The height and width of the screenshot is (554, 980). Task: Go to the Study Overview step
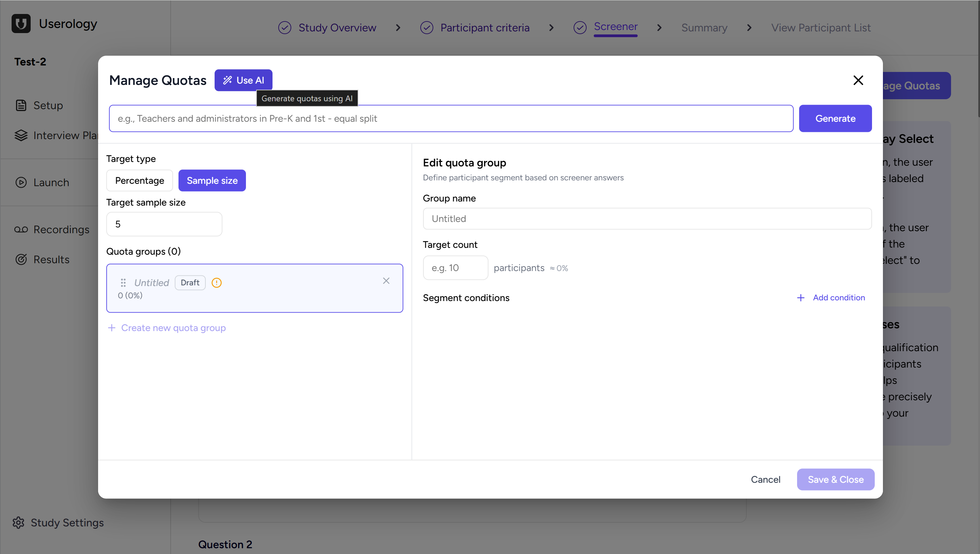(337, 27)
